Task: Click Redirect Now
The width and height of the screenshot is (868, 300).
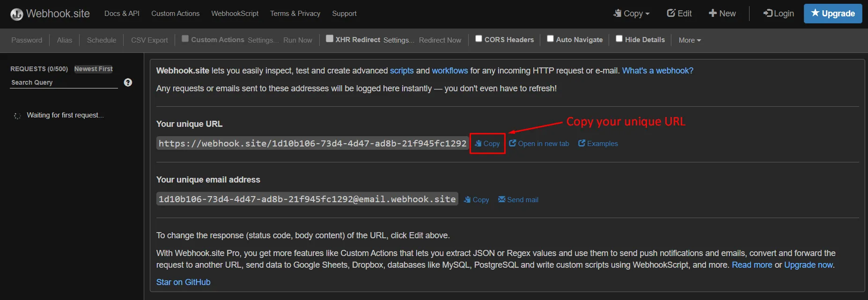Action: click(x=440, y=40)
